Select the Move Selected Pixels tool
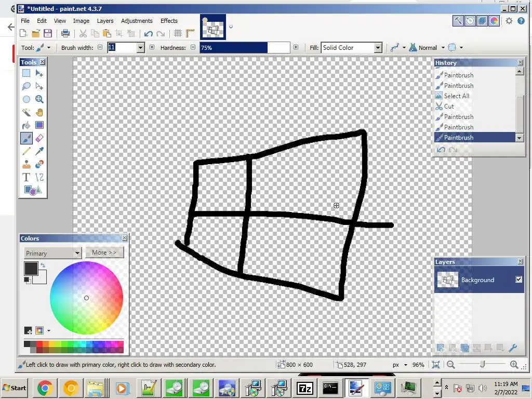Image resolution: width=532 pixels, height=399 pixels. pos(39,73)
